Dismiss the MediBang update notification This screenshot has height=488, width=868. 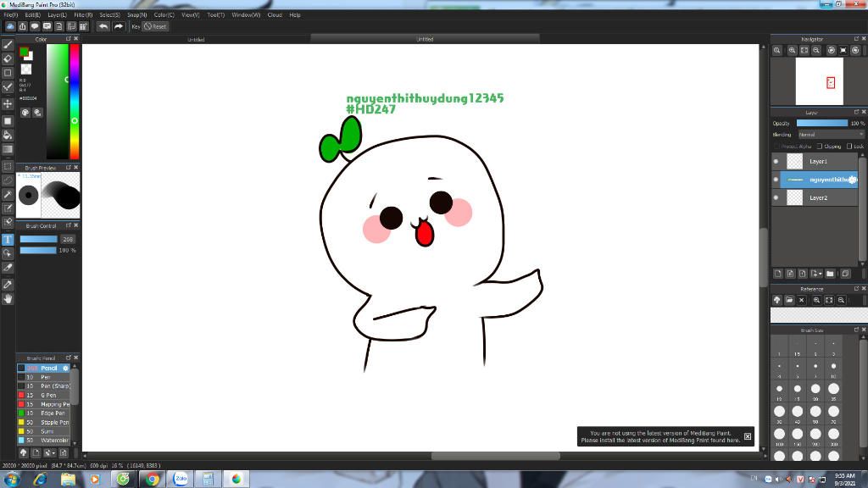click(x=748, y=436)
